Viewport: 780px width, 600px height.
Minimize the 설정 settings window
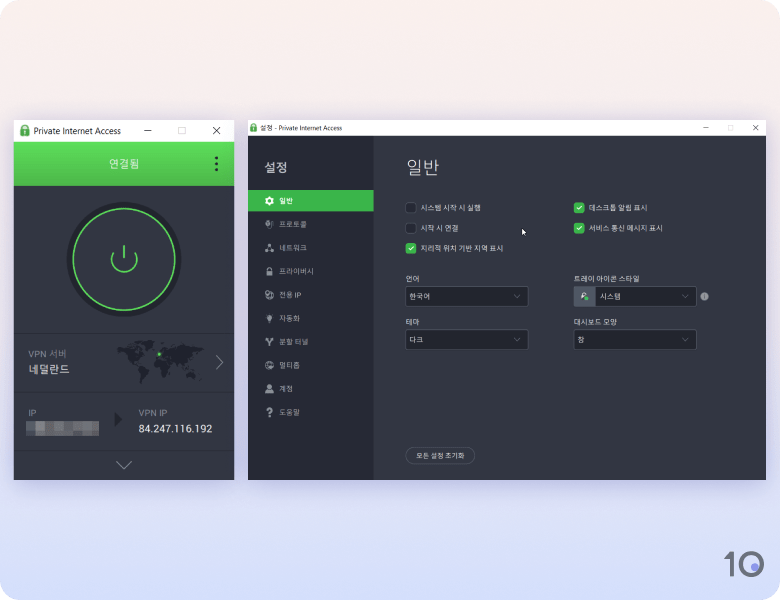(705, 128)
